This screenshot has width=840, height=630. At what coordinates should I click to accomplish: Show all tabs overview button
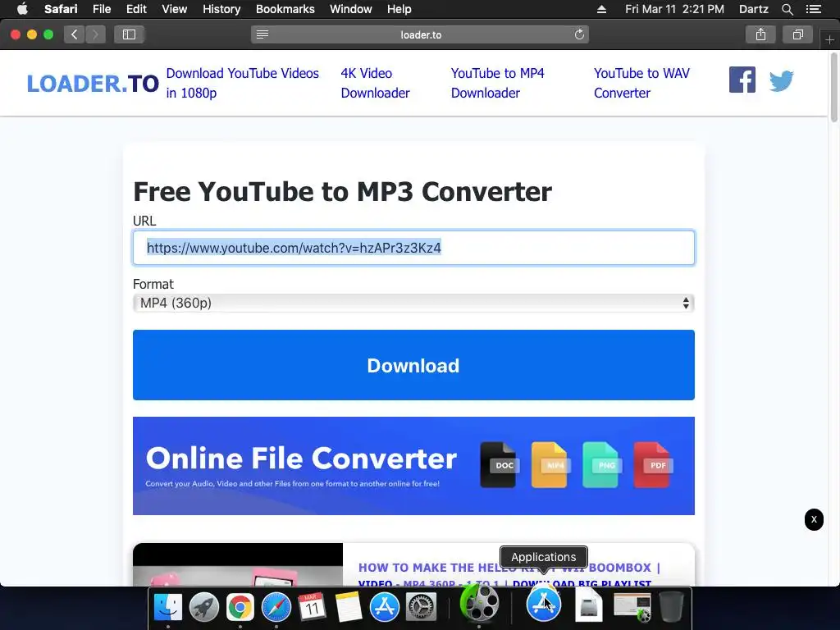click(797, 34)
